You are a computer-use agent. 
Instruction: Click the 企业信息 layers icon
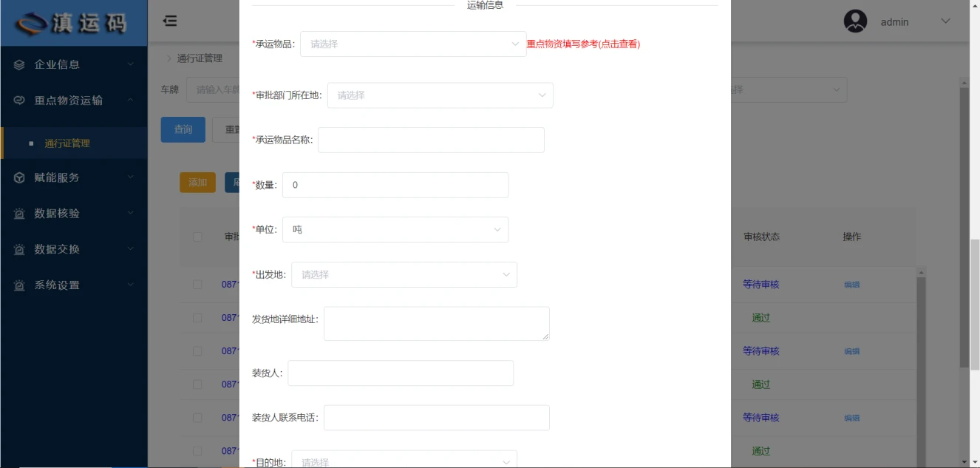click(x=19, y=65)
